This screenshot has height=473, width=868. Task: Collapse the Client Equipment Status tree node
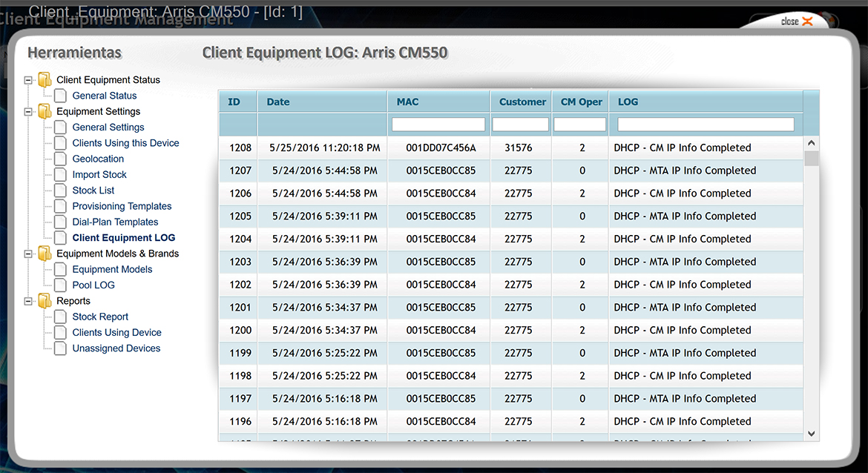(x=29, y=80)
